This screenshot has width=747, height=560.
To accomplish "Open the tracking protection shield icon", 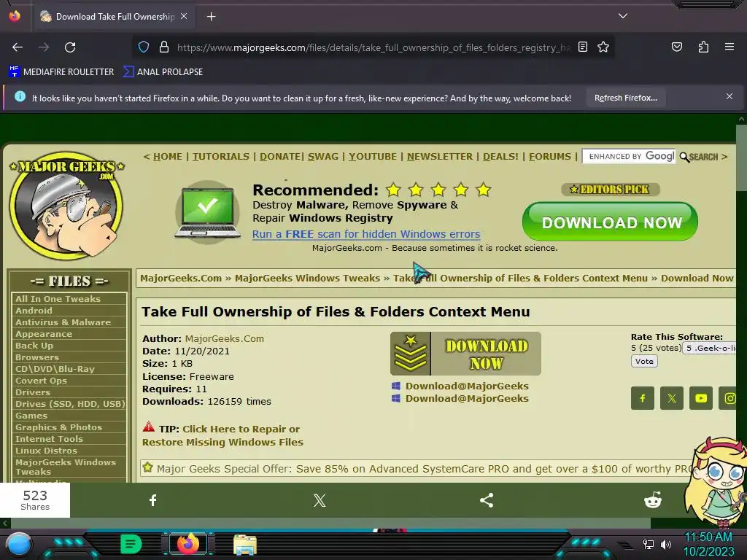I will 144,47.
